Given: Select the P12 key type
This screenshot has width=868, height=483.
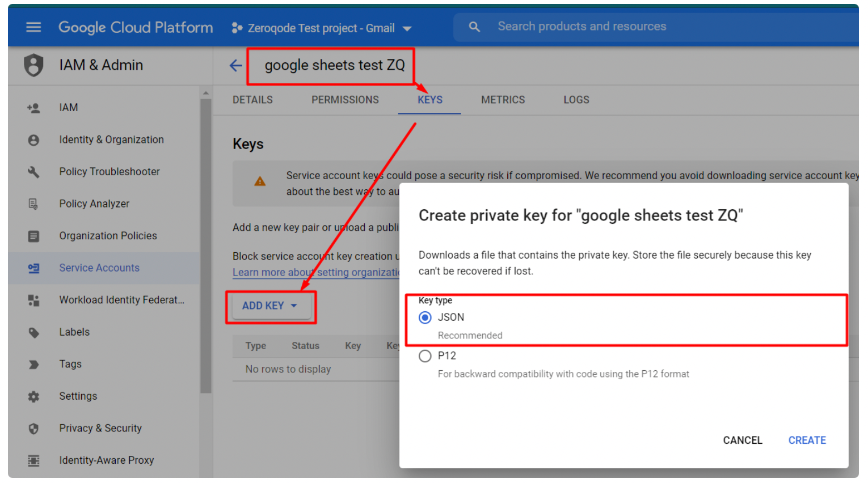Looking at the screenshot, I should point(425,356).
